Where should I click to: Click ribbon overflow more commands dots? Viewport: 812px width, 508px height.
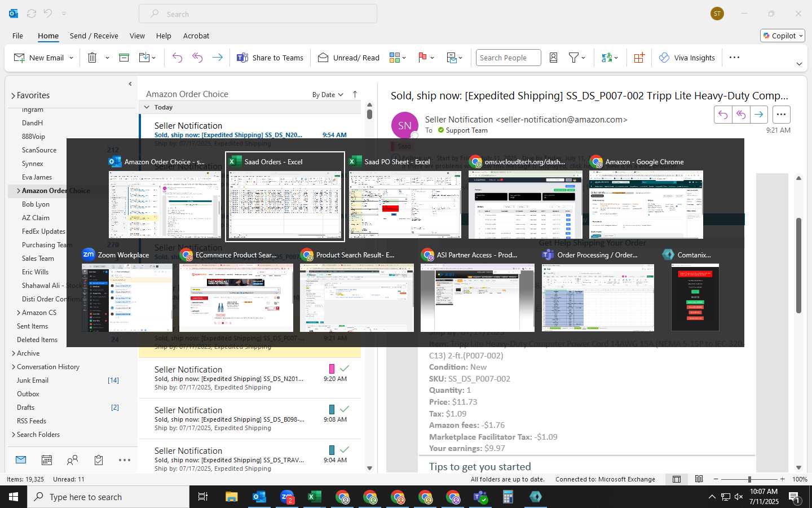734,58
